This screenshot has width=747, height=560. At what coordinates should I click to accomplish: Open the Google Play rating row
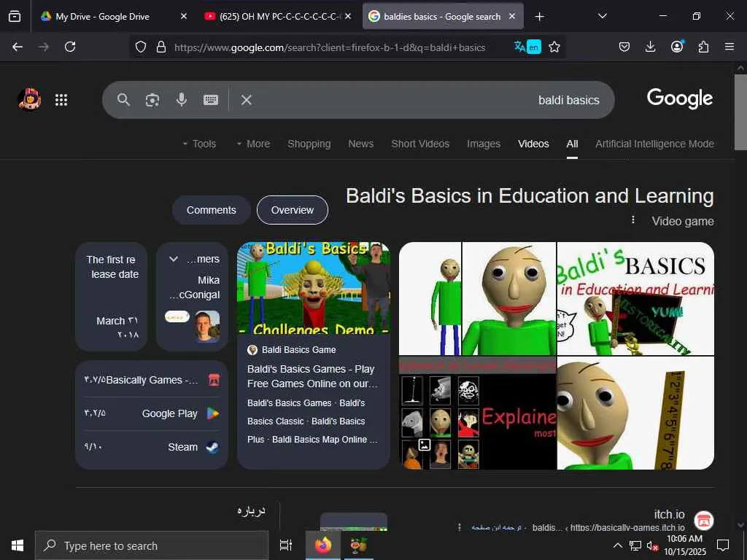click(x=152, y=413)
